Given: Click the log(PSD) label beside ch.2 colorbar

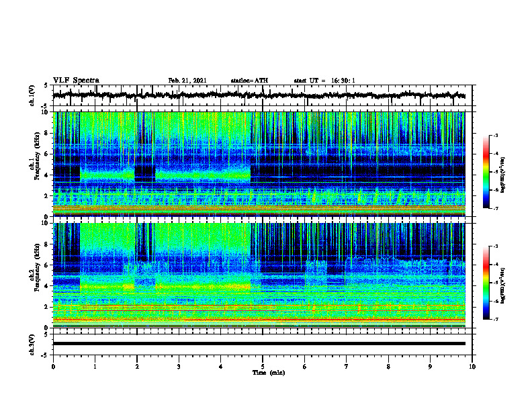Looking at the screenshot, I should click(503, 286).
